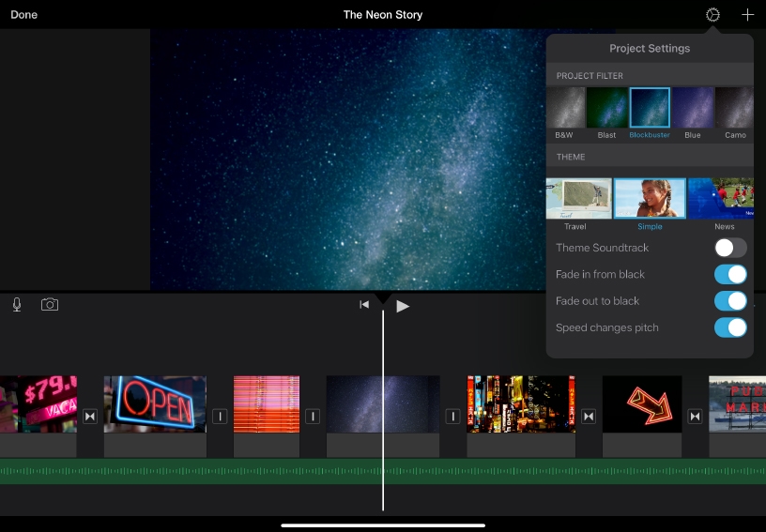Image resolution: width=766 pixels, height=532 pixels.
Task: Open the camera capture icon
Action: pyautogui.click(x=50, y=305)
